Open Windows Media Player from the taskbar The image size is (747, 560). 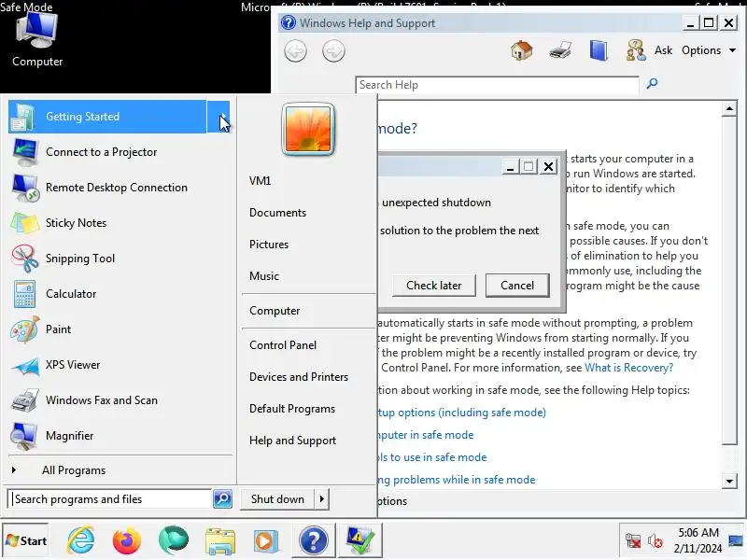tap(266, 541)
